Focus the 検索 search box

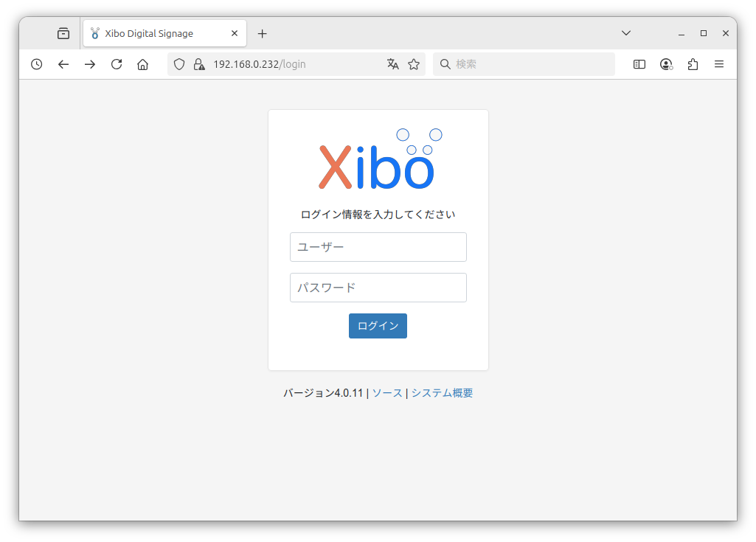pyautogui.click(x=524, y=64)
